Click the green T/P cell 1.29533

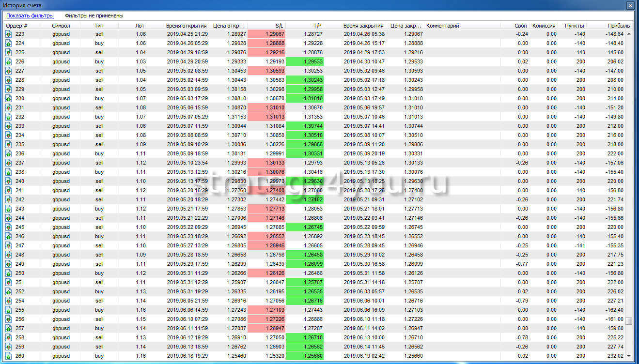coord(304,61)
